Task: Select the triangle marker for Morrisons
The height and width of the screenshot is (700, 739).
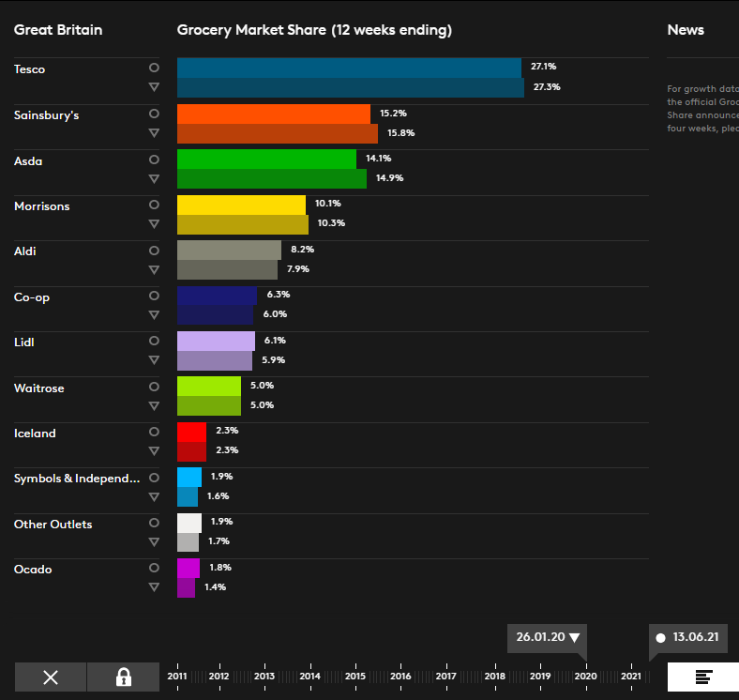Action: (154, 224)
